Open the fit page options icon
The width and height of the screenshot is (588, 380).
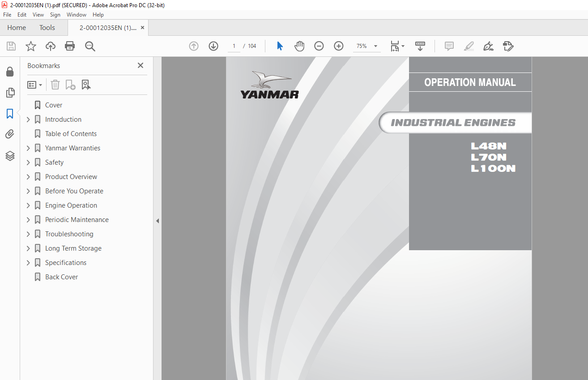pos(397,46)
